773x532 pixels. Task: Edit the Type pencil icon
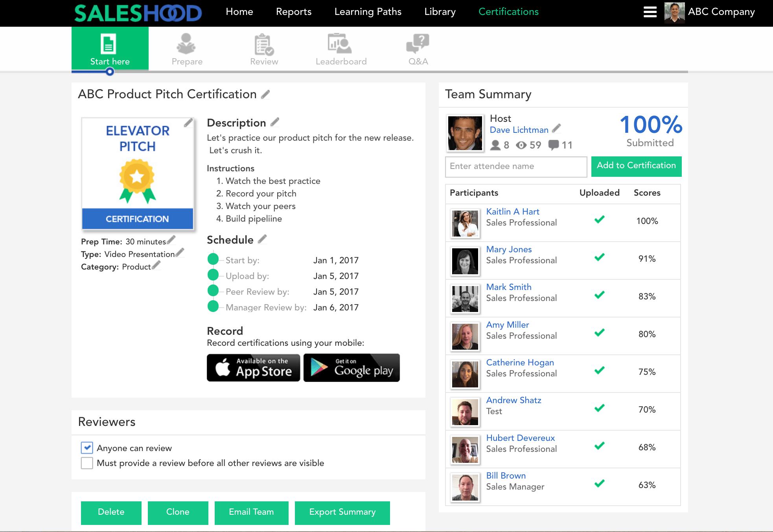pos(180,252)
